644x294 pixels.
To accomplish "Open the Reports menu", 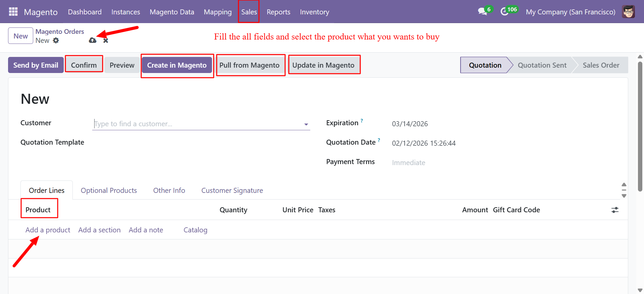I will pos(278,12).
